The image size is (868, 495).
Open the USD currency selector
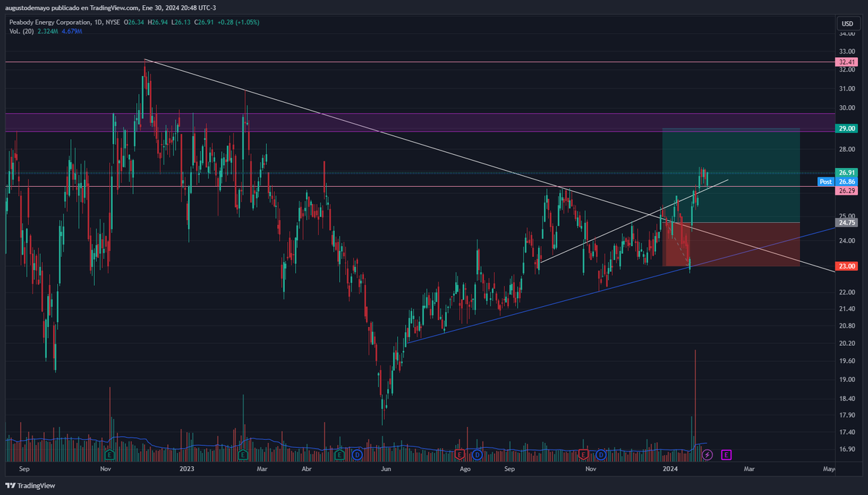(847, 23)
